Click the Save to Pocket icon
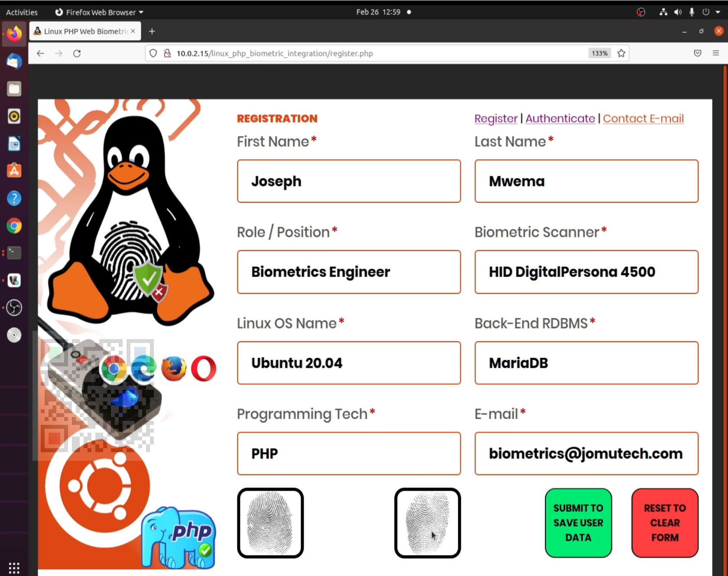This screenshot has width=728, height=576. [697, 53]
